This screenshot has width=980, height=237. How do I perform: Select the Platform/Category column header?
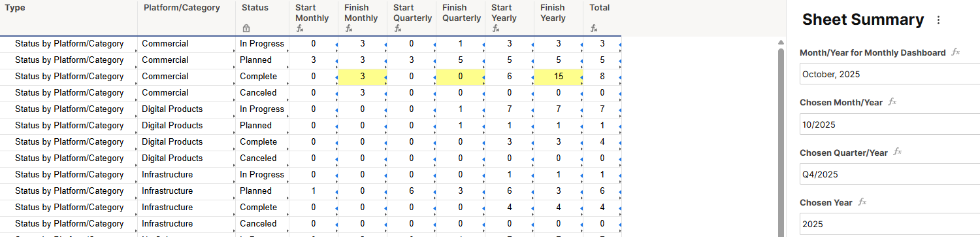(x=187, y=18)
